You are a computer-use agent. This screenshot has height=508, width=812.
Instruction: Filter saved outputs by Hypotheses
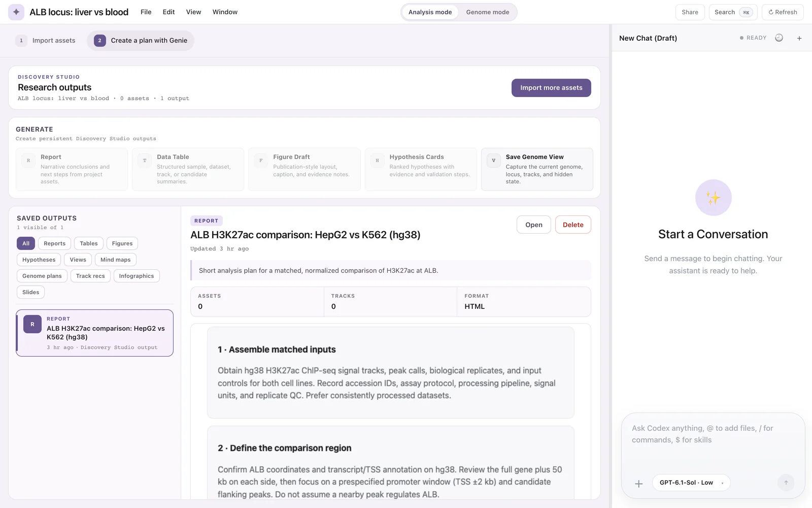coord(39,260)
